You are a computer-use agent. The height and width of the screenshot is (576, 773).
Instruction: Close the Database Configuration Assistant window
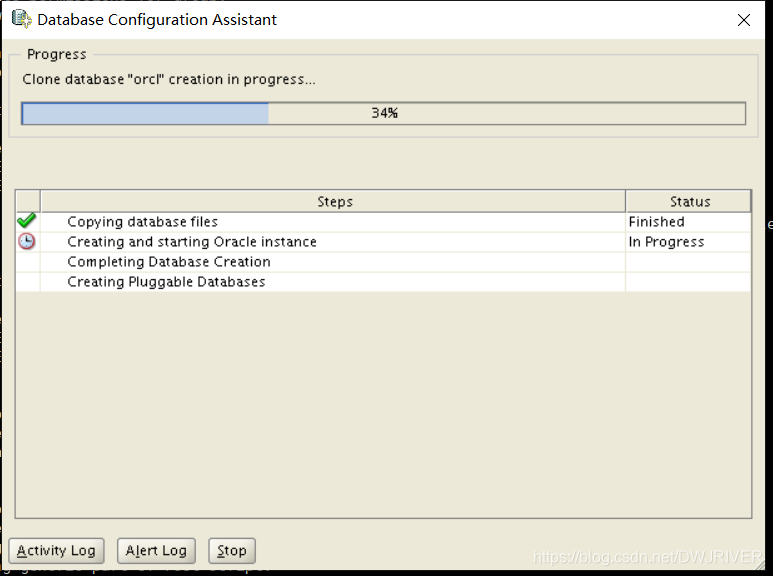pos(743,20)
